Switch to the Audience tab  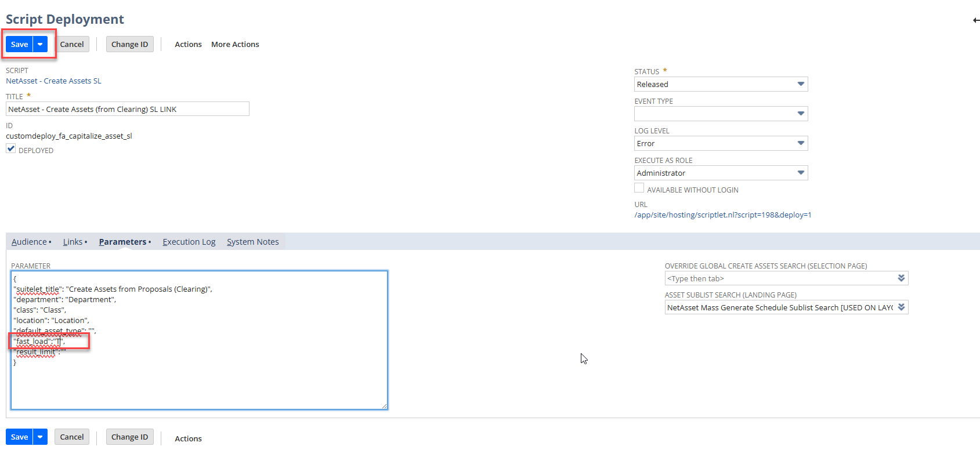click(29, 242)
